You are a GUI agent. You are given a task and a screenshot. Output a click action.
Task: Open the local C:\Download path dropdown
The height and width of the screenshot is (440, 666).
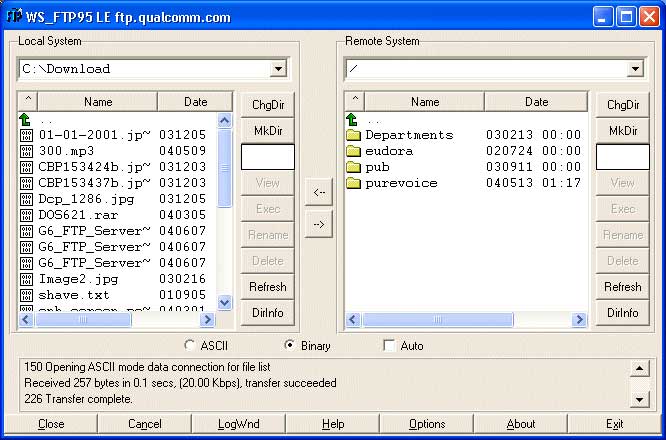coord(278,68)
